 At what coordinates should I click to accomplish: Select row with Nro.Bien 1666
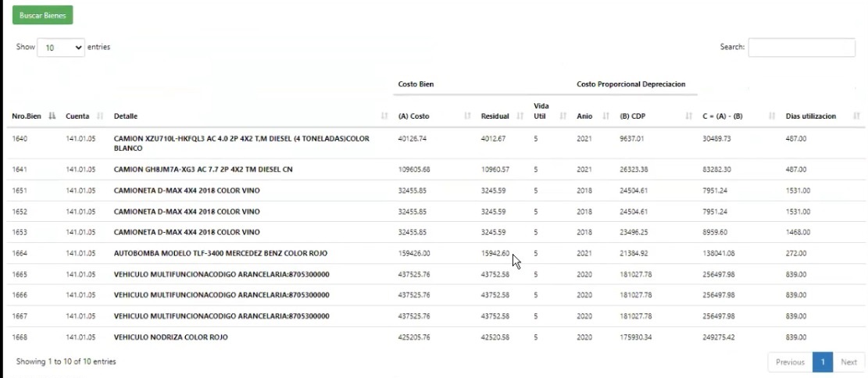point(434,295)
